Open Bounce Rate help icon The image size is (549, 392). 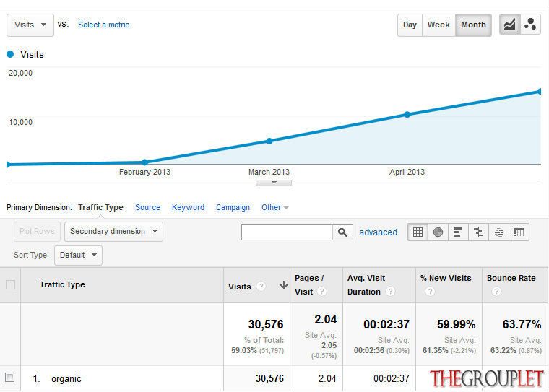(496, 291)
